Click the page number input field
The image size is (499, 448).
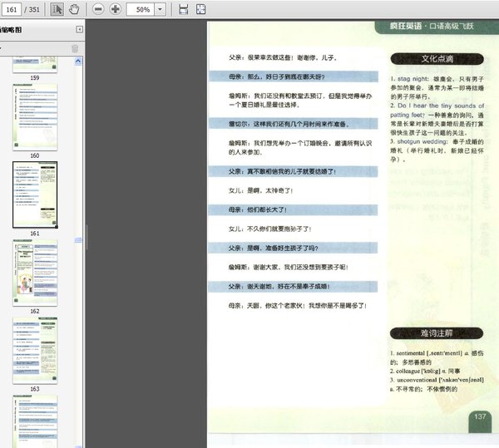tap(12, 9)
